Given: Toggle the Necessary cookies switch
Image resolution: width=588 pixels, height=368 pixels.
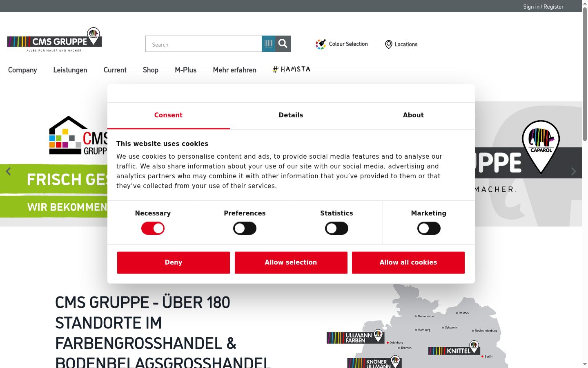Looking at the screenshot, I should click(x=153, y=228).
